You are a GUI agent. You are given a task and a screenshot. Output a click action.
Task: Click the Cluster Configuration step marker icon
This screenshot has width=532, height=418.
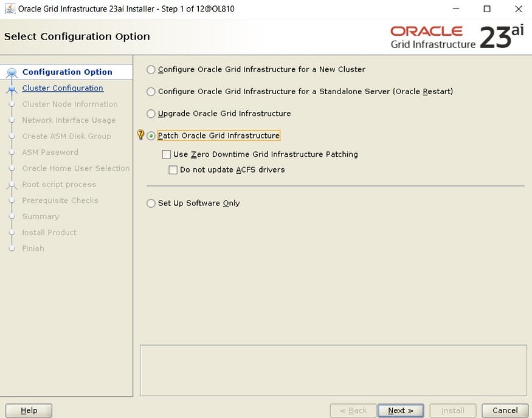click(x=12, y=89)
